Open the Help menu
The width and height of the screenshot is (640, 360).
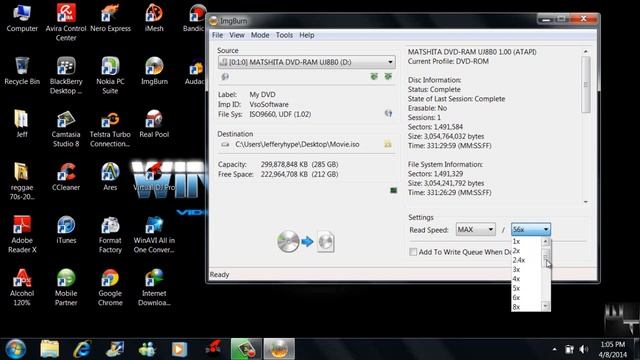pyautogui.click(x=307, y=35)
